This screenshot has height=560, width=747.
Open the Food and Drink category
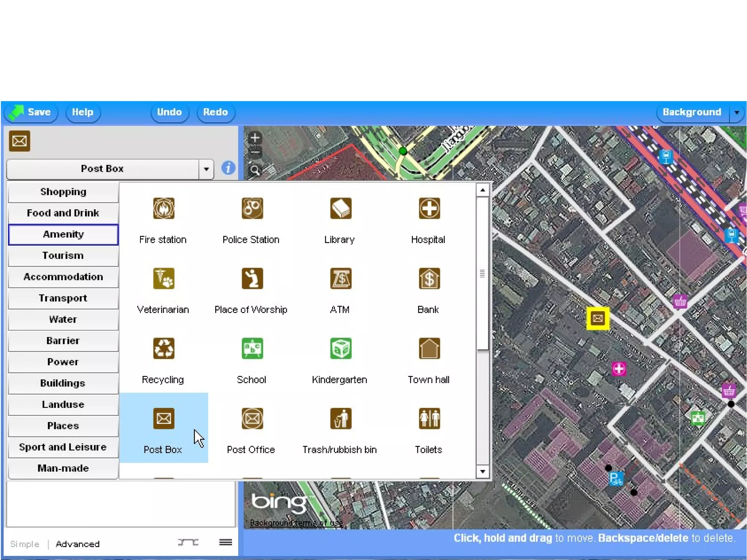63,213
